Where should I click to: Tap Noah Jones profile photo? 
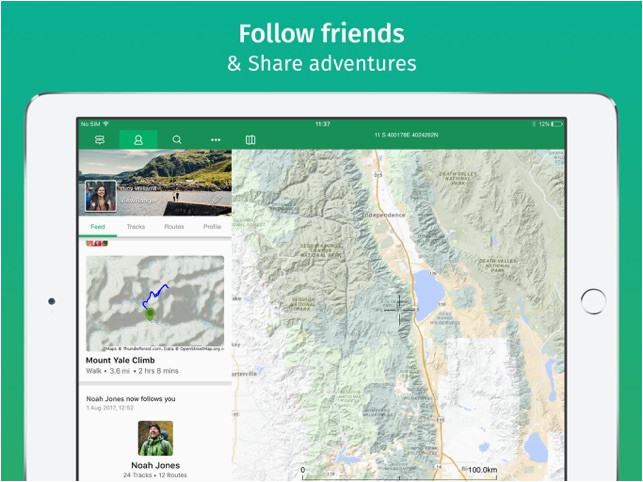(155, 439)
